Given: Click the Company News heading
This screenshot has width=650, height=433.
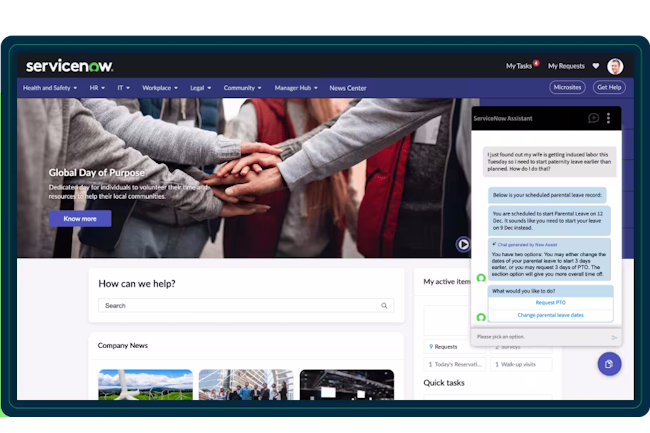Looking at the screenshot, I should point(123,345).
